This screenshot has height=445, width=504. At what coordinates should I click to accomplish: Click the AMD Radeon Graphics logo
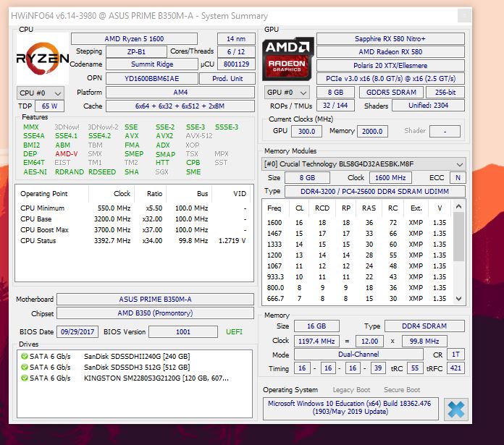click(287, 59)
